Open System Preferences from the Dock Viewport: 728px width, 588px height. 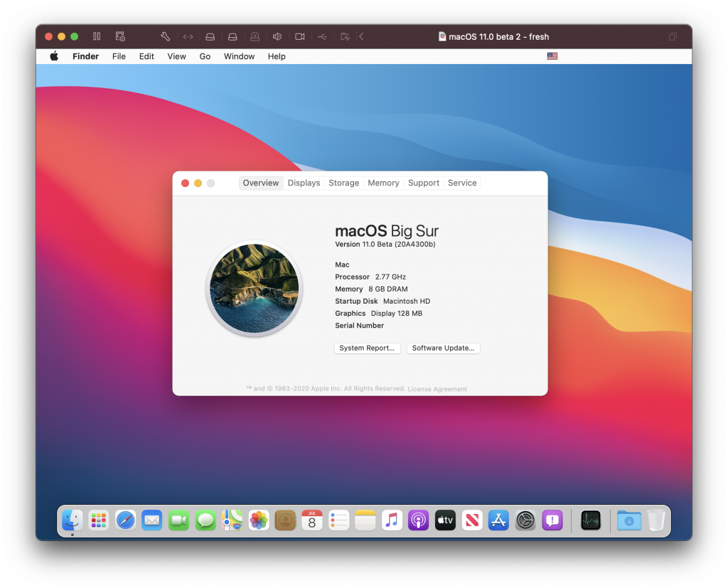point(525,520)
